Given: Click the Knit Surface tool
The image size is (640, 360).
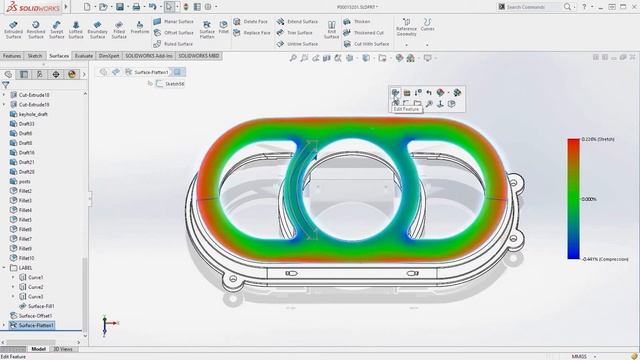Looking at the screenshot, I should [x=331, y=30].
